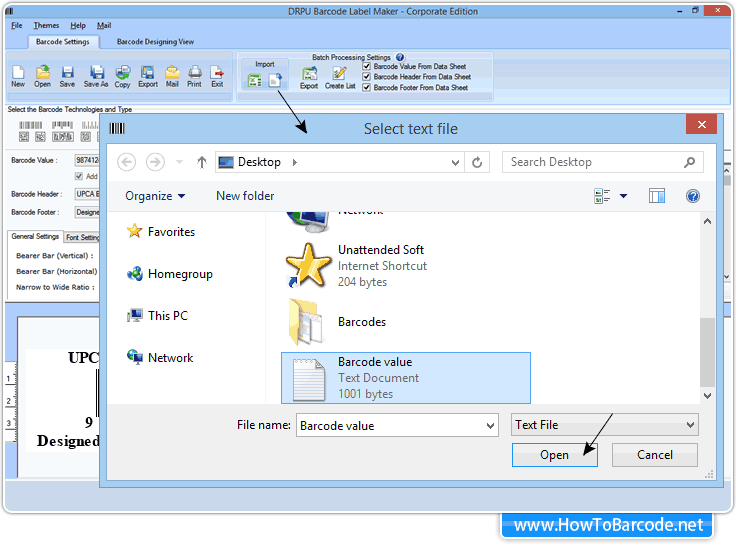Disable Barcode Footer From Data Sheet

(367, 87)
